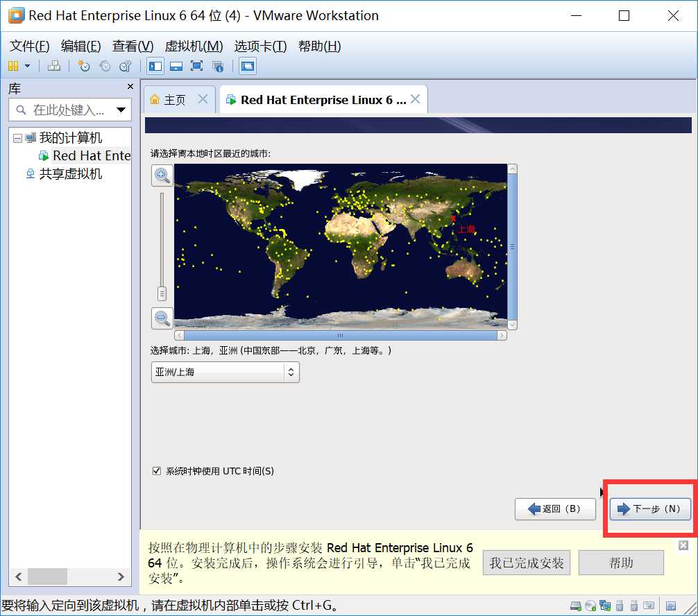Click the CD/DVD drive status icon
Image resolution: width=698 pixels, height=616 pixels.
tap(590, 606)
